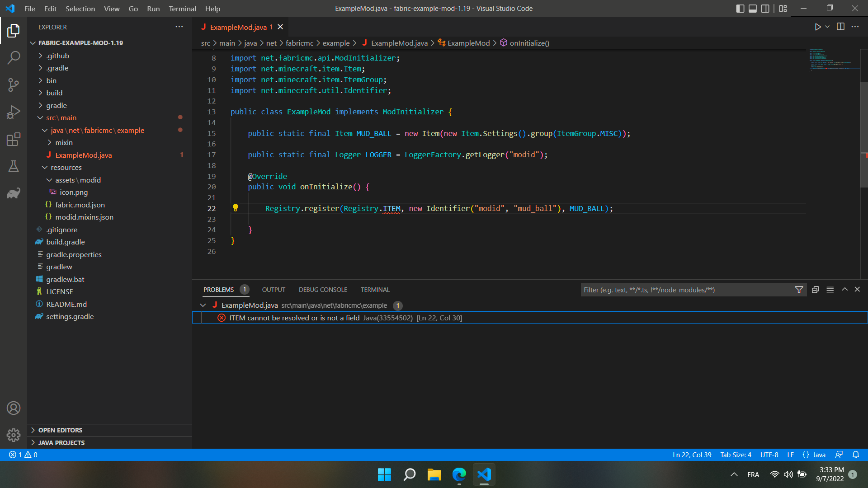Image resolution: width=868 pixels, height=488 pixels.
Task: Open the Terminal menu
Action: 182,9
